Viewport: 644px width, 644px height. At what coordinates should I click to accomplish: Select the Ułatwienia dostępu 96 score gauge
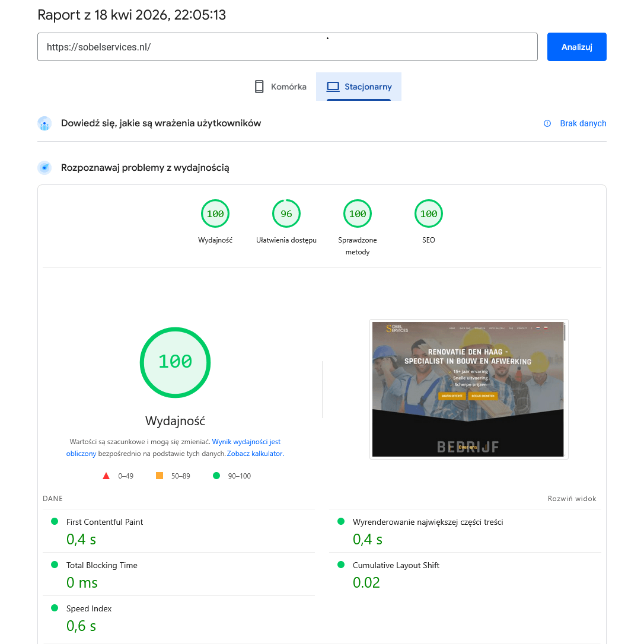(x=286, y=214)
